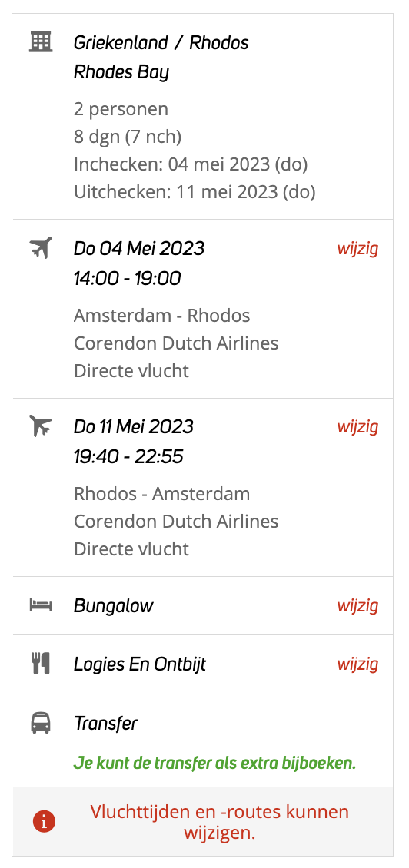Click the Bungalow room type label
This screenshot has width=409, height=868.
[x=114, y=605]
